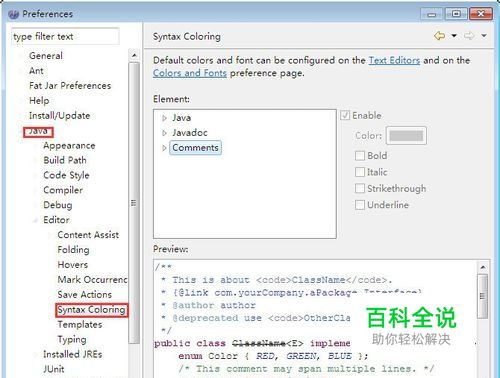
Task: Toggle the Italic checkbox
Action: tap(360, 172)
